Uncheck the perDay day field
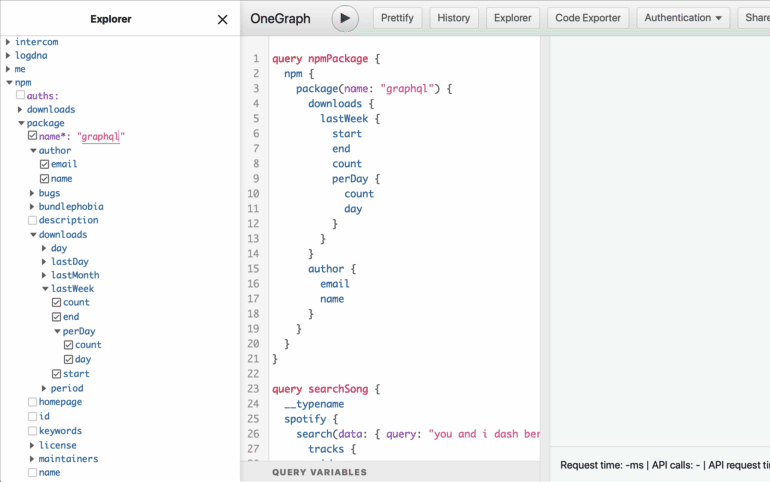The image size is (770, 482). pos(69,359)
